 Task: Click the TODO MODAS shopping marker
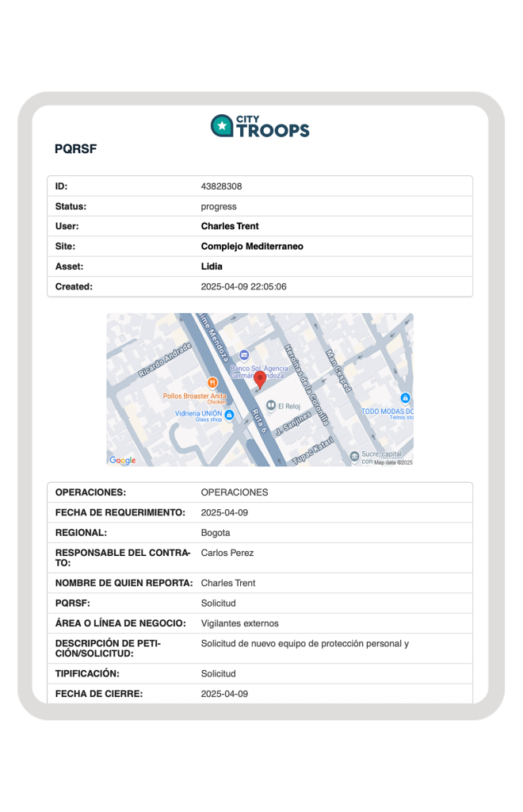click(406, 398)
